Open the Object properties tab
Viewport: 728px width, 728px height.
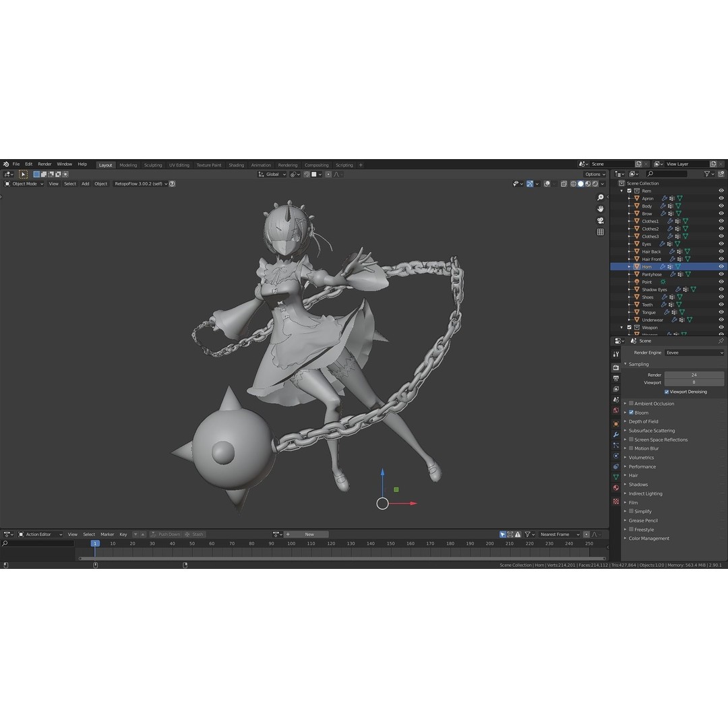coord(616,423)
